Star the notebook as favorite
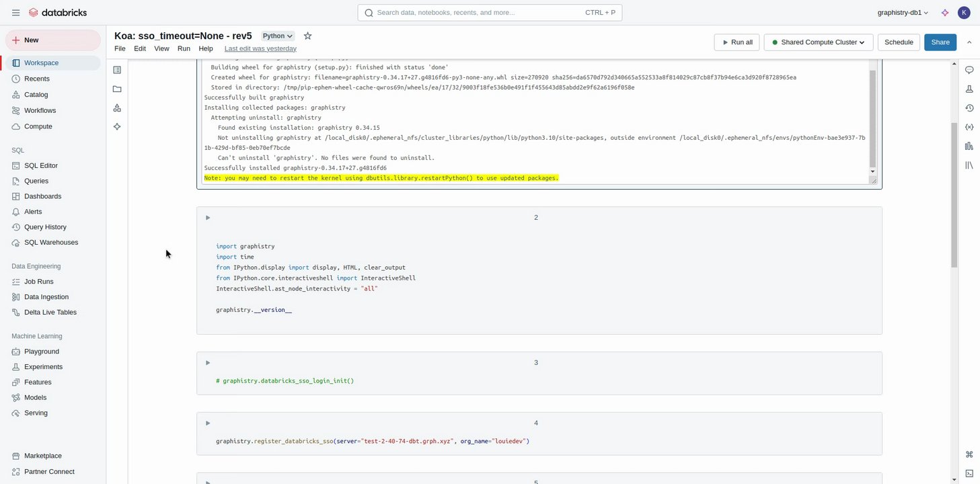Viewport: 980px width, 484px height. coord(307,36)
